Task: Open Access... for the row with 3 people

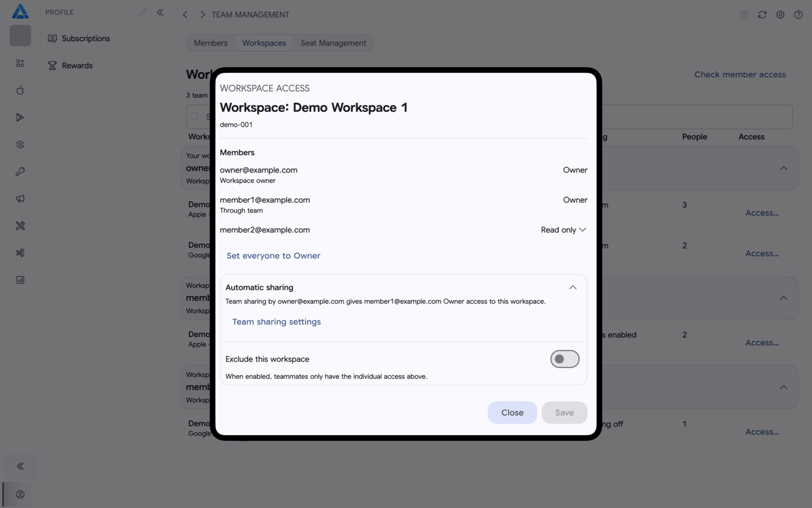Action: [762, 213]
